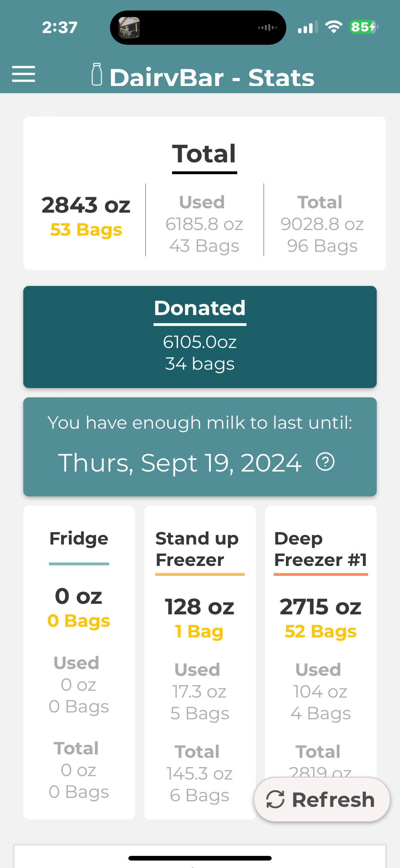Tap the Wi-Fi status icon
The width and height of the screenshot is (400, 868).
point(333,27)
